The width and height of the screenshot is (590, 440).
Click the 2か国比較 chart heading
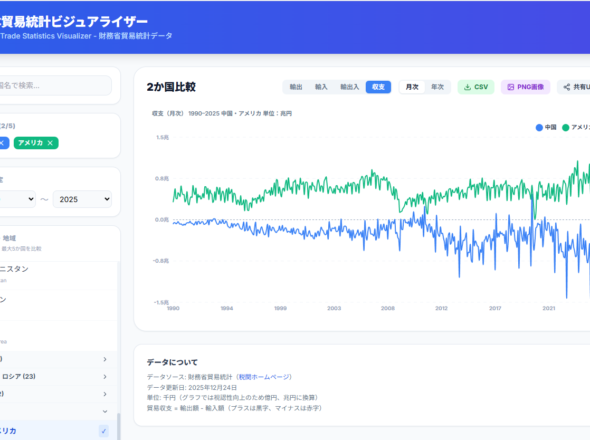coord(171,87)
